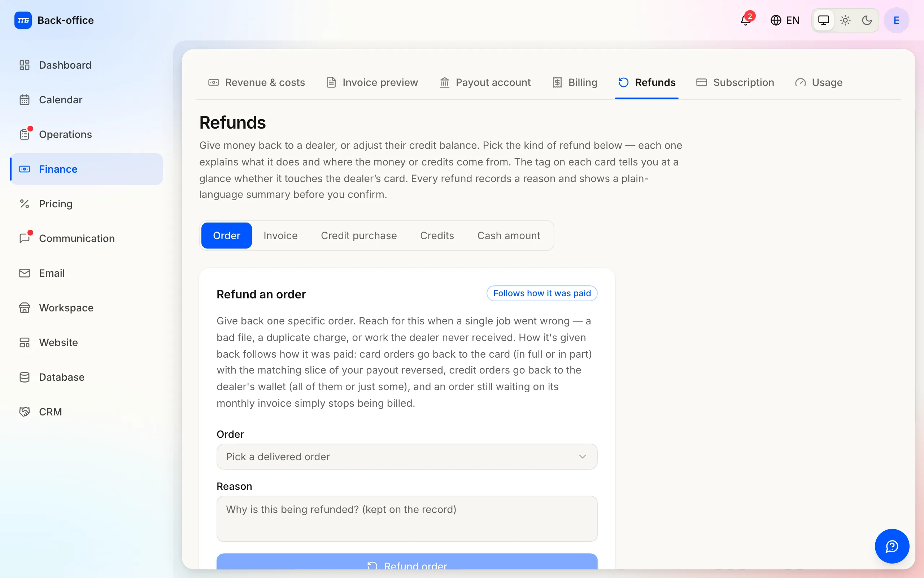This screenshot has width=924, height=578.
Task: Click the Refunds page heading
Action: (232, 123)
